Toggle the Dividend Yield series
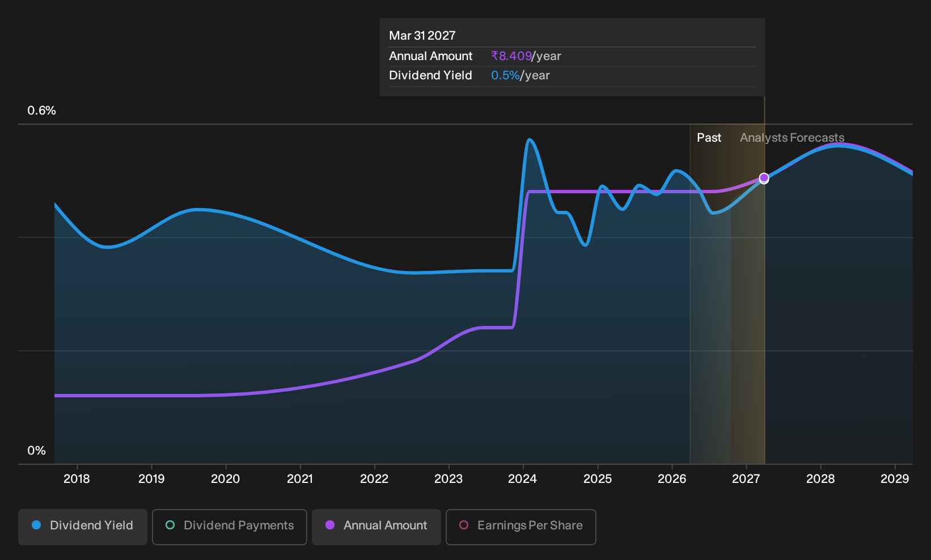 coord(83,527)
